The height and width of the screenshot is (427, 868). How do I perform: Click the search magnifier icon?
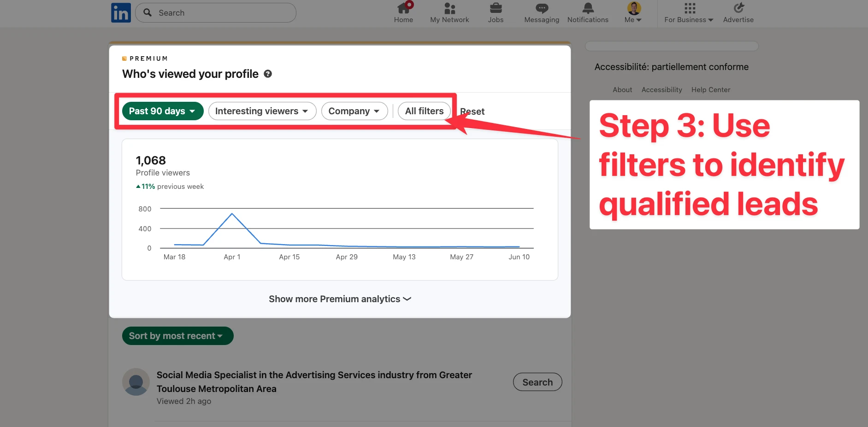(148, 12)
